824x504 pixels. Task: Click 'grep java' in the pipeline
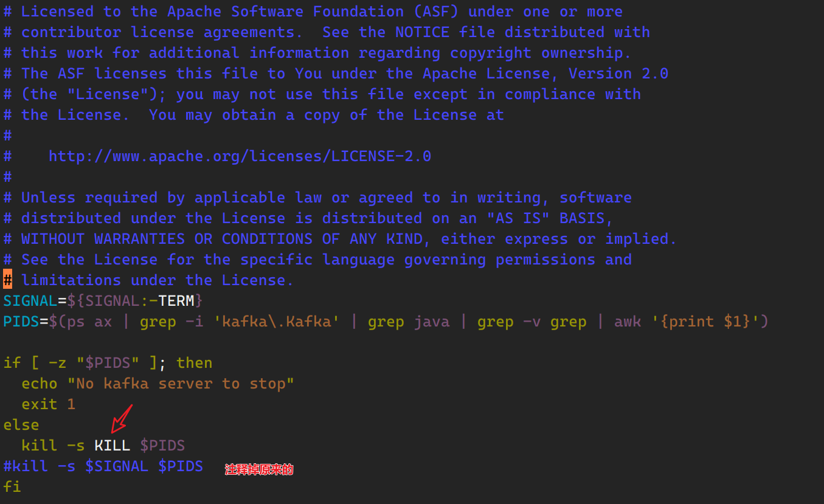(x=409, y=322)
